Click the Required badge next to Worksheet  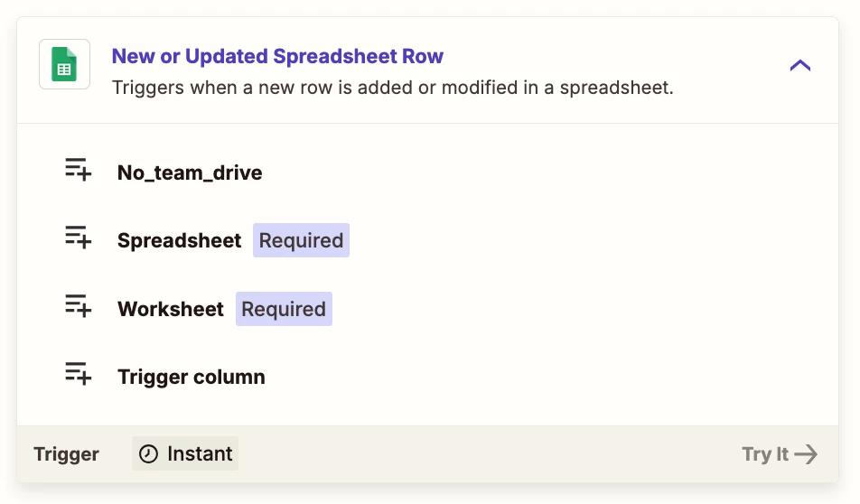tap(284, 309)
